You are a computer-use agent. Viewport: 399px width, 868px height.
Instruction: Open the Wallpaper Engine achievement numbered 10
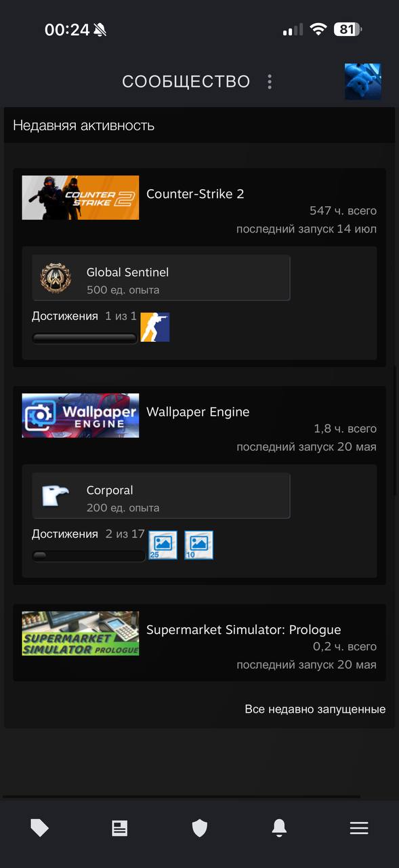click(198, 545)
